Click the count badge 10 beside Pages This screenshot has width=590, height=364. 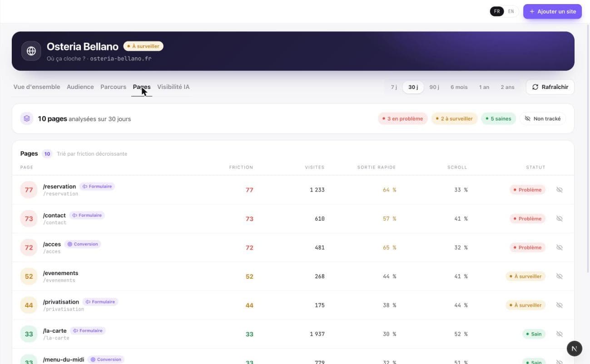pyautogui.click(x=47, y=154)
